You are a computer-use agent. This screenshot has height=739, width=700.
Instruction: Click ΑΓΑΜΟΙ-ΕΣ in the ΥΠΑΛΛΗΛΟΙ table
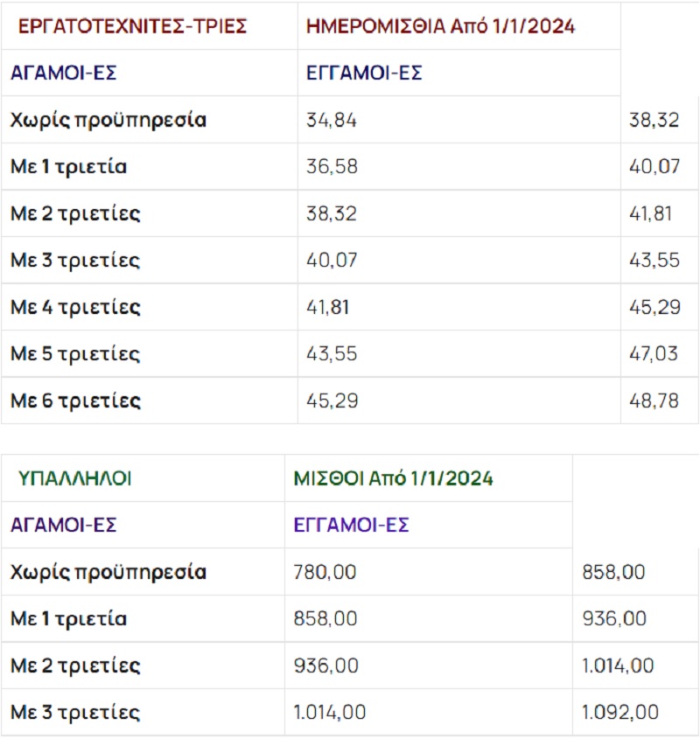[63, 526]
